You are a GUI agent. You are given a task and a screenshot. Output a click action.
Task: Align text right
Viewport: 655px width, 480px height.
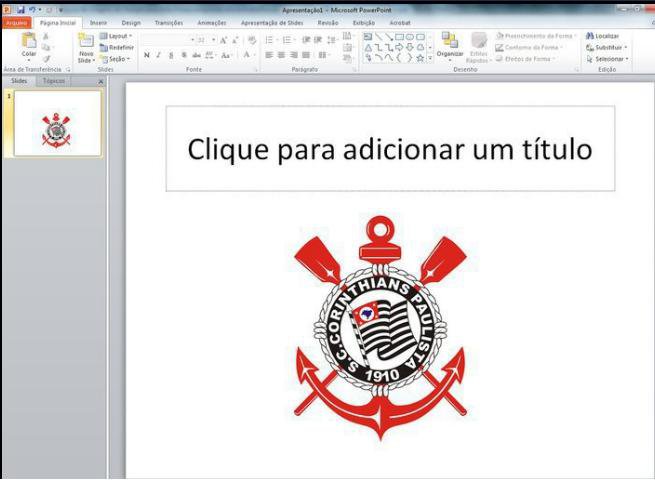[294, 55]
